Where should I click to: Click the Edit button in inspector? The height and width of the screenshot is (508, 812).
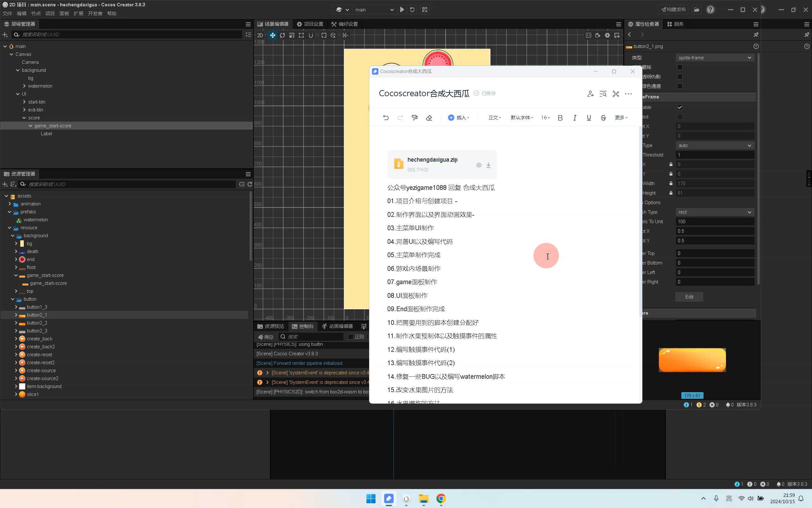689,297
